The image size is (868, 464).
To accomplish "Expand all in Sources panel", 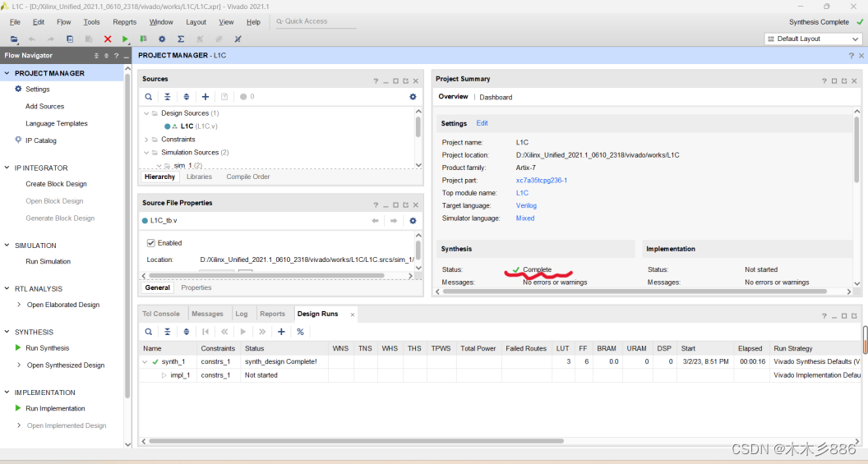I will pos(186,97).
